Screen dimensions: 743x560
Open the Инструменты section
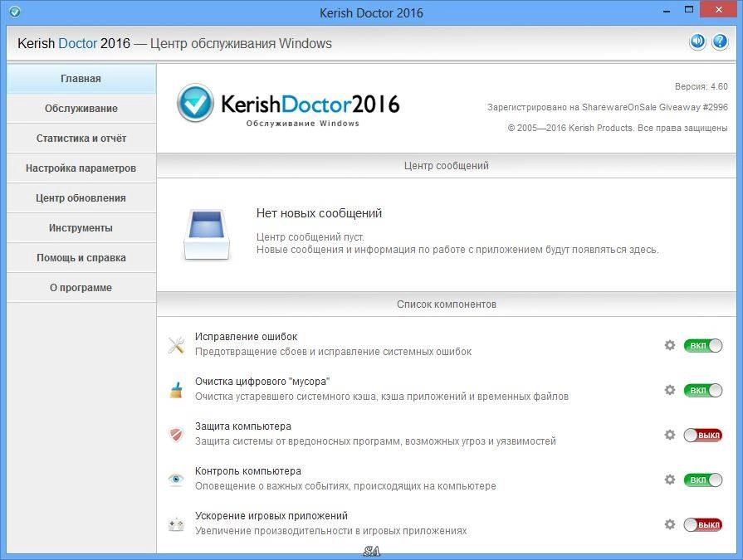(81, 227)
